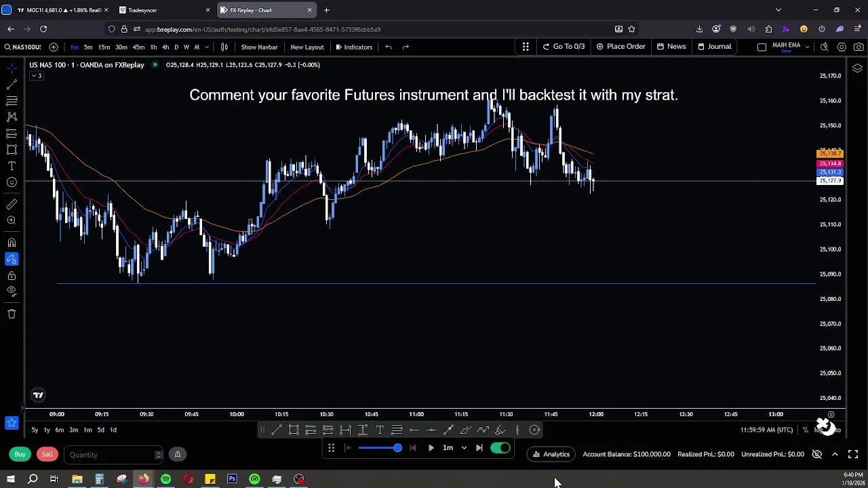868x488 pixels.
Task: Click the blue favorites star icon
Action: click(x=12, y=423)
